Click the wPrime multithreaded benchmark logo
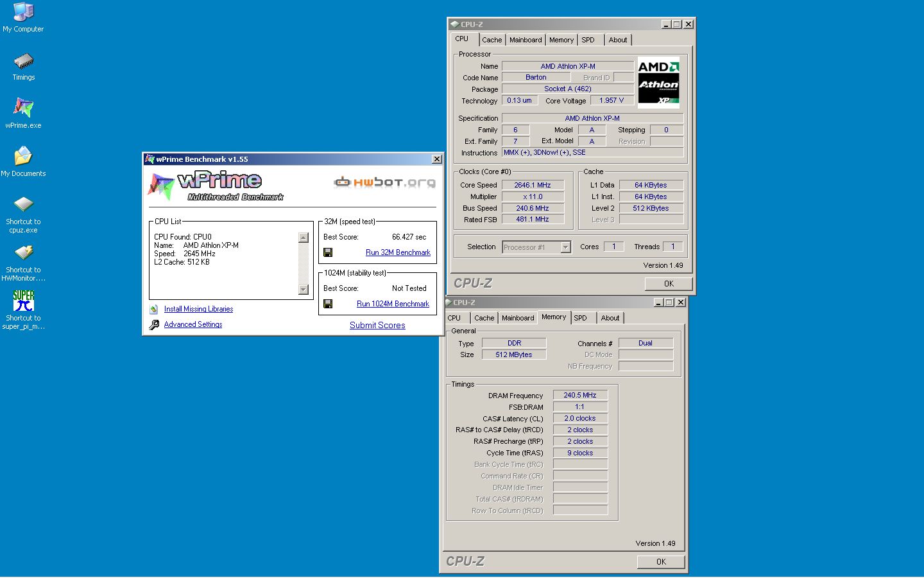Viewport: 924px width, 578px height. click(x=216, y=186)
